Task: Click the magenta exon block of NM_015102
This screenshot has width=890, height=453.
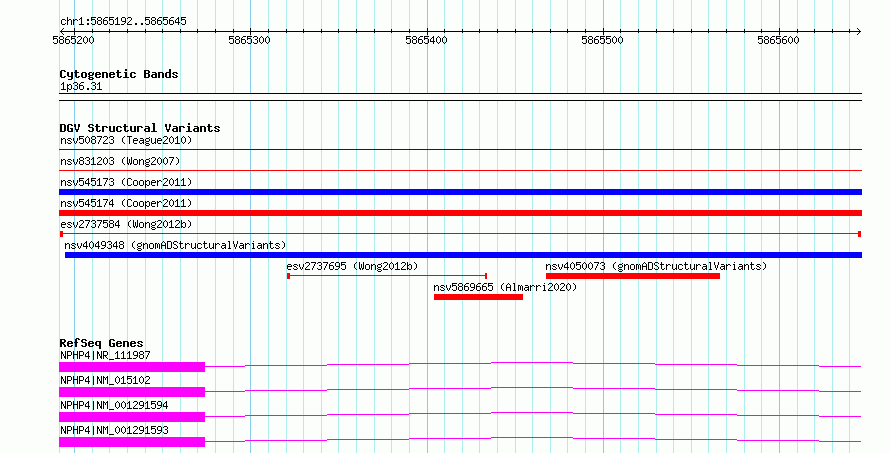Action: click(132, 392)
